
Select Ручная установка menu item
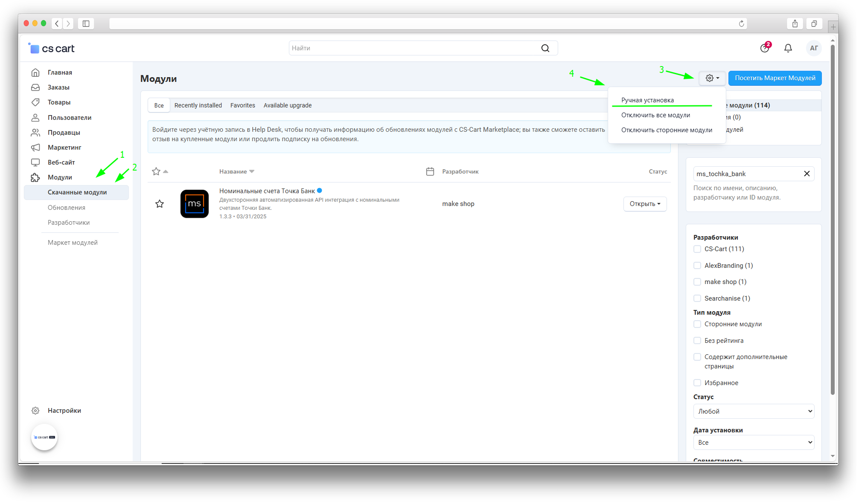coord(647,100)
